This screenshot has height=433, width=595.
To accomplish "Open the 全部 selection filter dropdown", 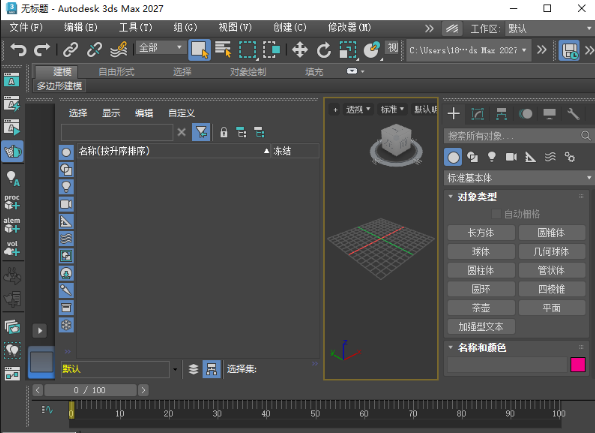I will [160, 48].
